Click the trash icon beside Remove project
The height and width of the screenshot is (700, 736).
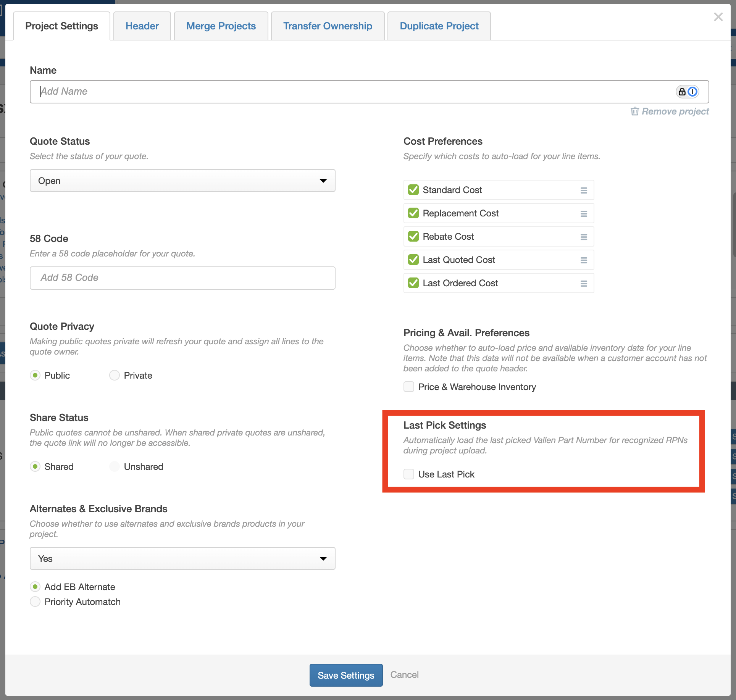pyautogui.click(x=634, y=111)
